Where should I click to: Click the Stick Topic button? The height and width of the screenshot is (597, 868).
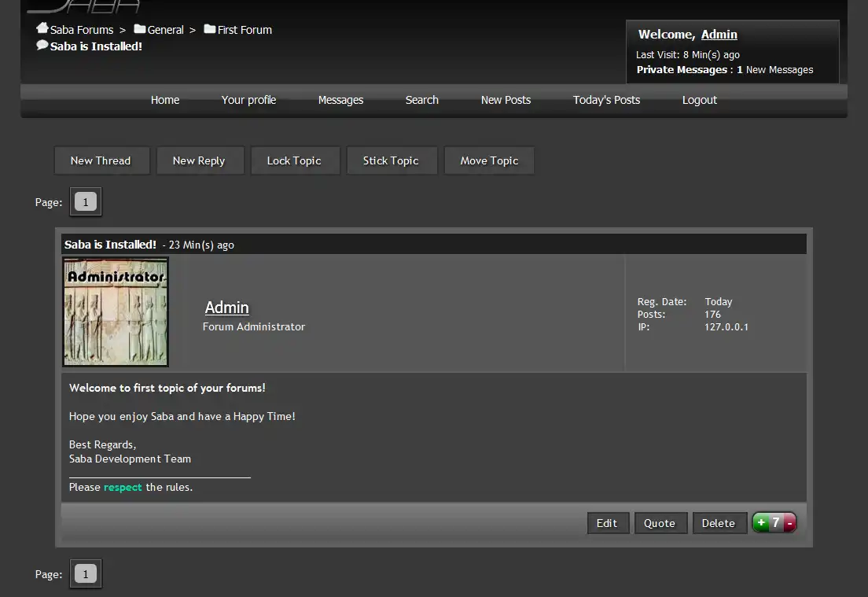[x=392, y=160]
